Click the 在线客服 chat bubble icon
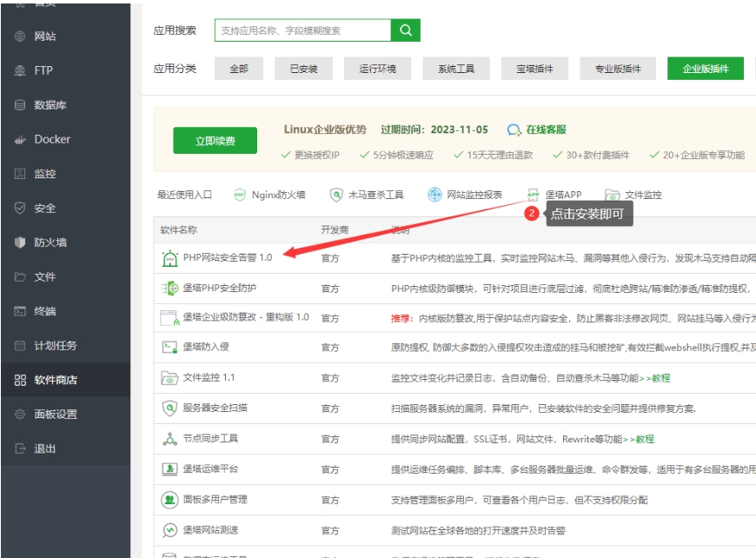Image resolution: width=756 pixels, height=558 pixels. pos(514,130)
